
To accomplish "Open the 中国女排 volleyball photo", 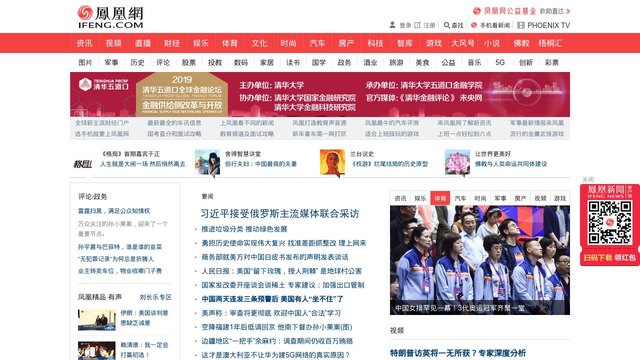I will (x=480, y=260).
